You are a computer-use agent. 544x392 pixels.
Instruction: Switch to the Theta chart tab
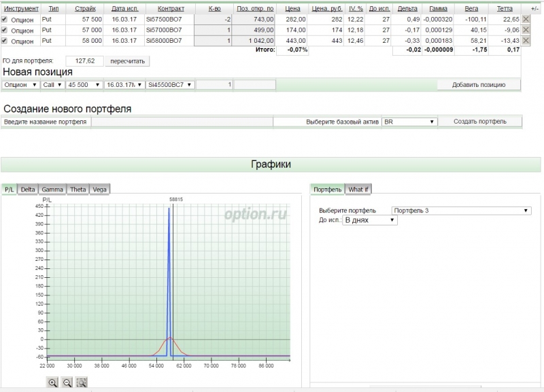coord(78,189)
